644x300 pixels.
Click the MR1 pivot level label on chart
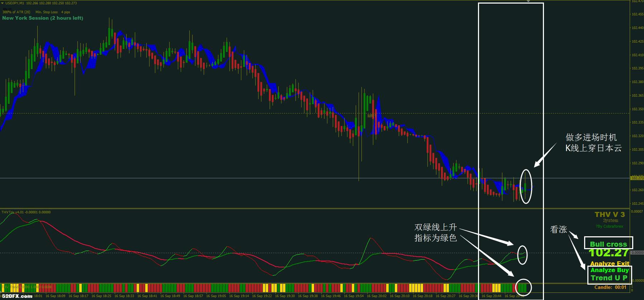coord(371,116)
